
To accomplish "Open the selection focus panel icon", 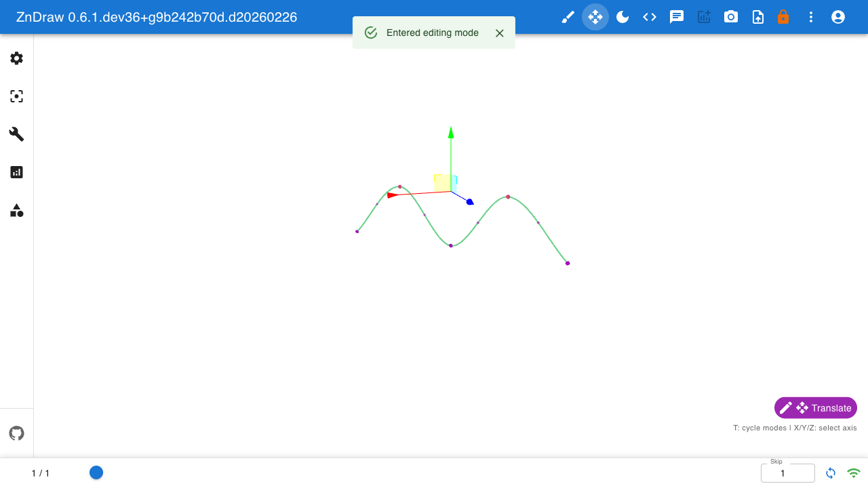I will pyautogui.click(x=17, y=96).
